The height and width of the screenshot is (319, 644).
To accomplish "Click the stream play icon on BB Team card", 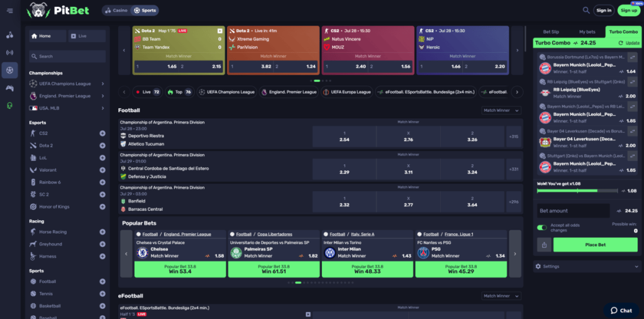I will coord(220,31).
